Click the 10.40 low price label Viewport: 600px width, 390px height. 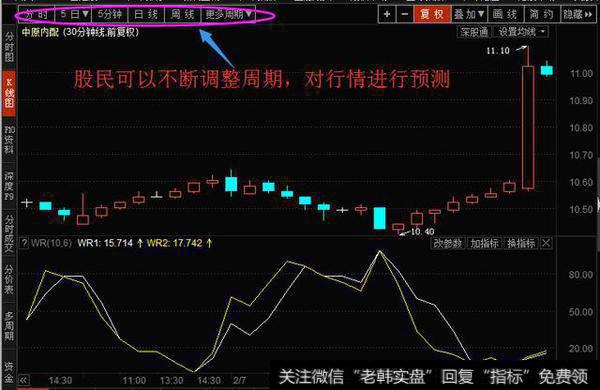point(422,232)
